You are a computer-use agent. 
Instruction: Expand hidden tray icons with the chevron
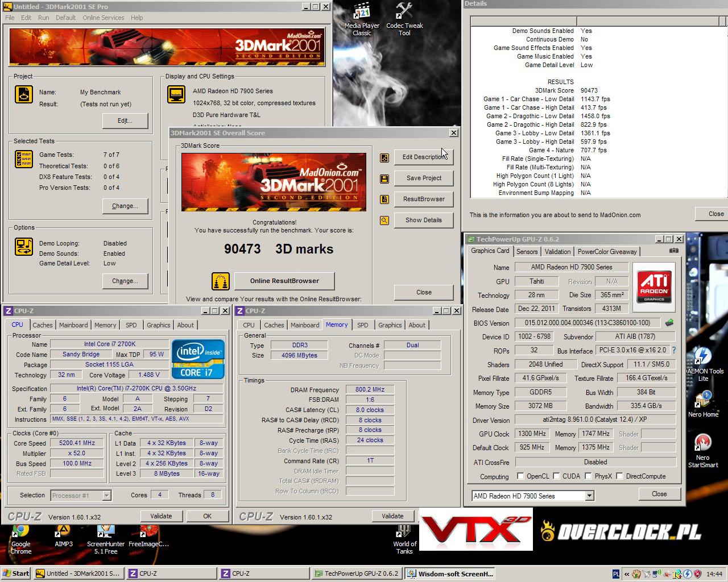627,574
